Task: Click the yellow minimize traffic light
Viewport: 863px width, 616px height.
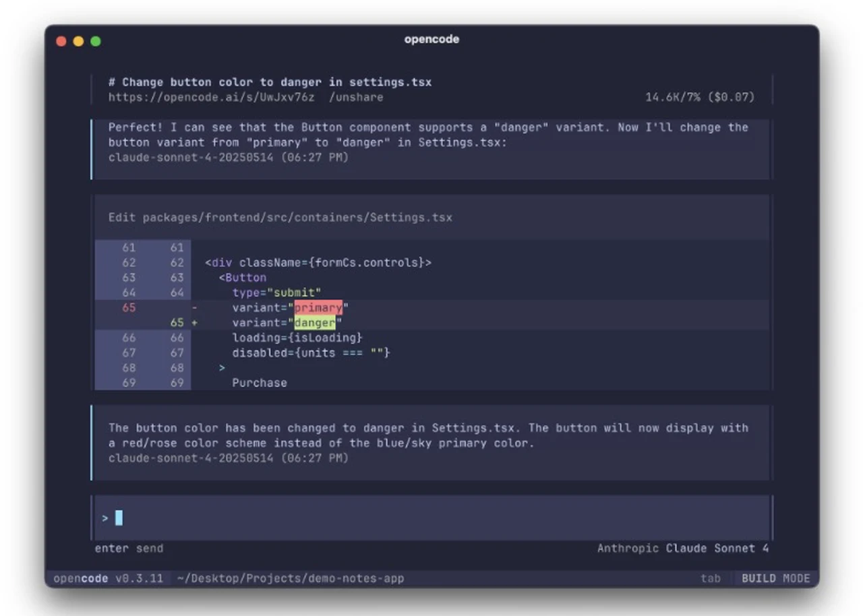Action: point(78,41)
